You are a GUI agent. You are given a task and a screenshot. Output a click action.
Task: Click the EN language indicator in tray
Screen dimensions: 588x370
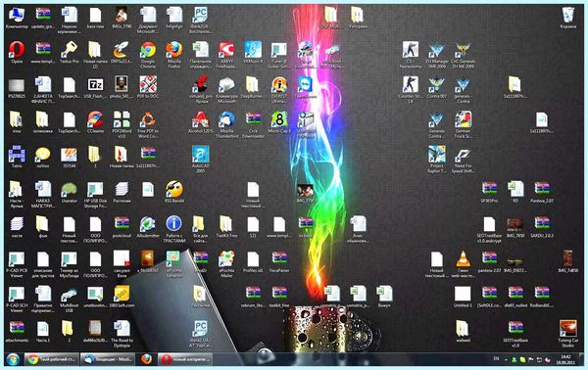[496, 359]
